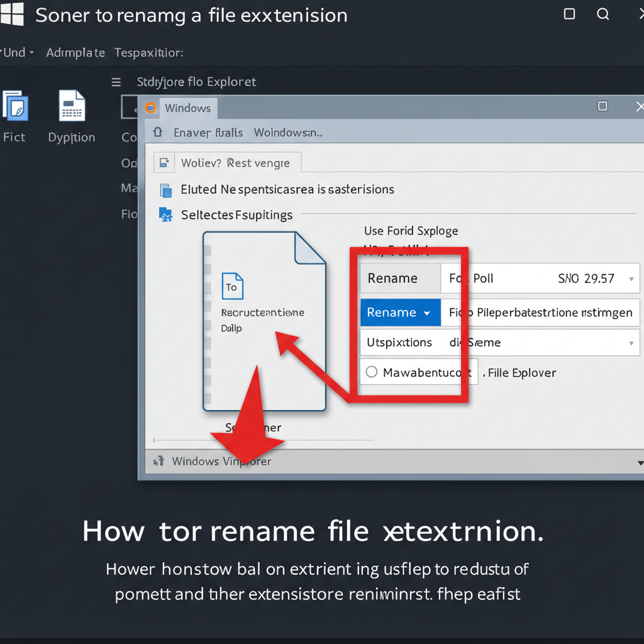Click the file icon on the Woliev tab

tap(164, 162)
